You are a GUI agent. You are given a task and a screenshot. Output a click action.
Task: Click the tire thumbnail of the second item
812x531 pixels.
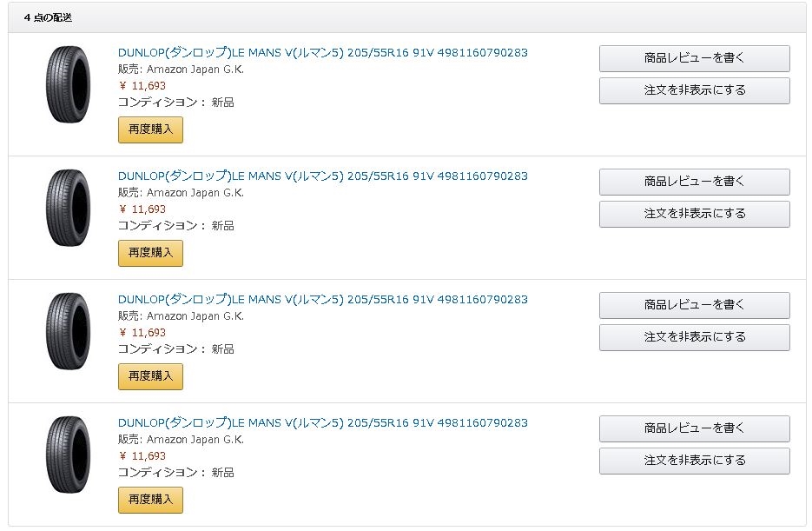point(69,208)
